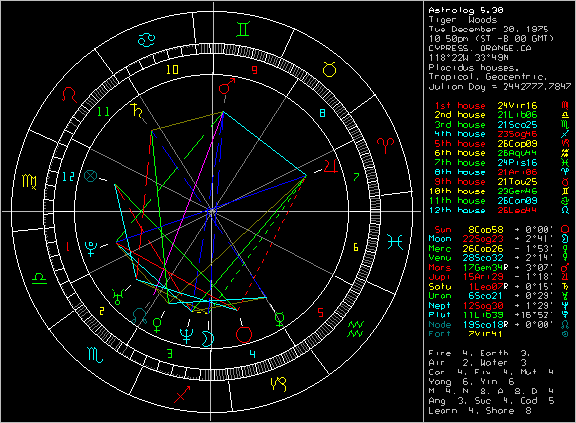The image size is (576, 423).
Task: Select the Part of Fortune symbol in house 12
Action: pyautogui.click(x=90, y=176)
